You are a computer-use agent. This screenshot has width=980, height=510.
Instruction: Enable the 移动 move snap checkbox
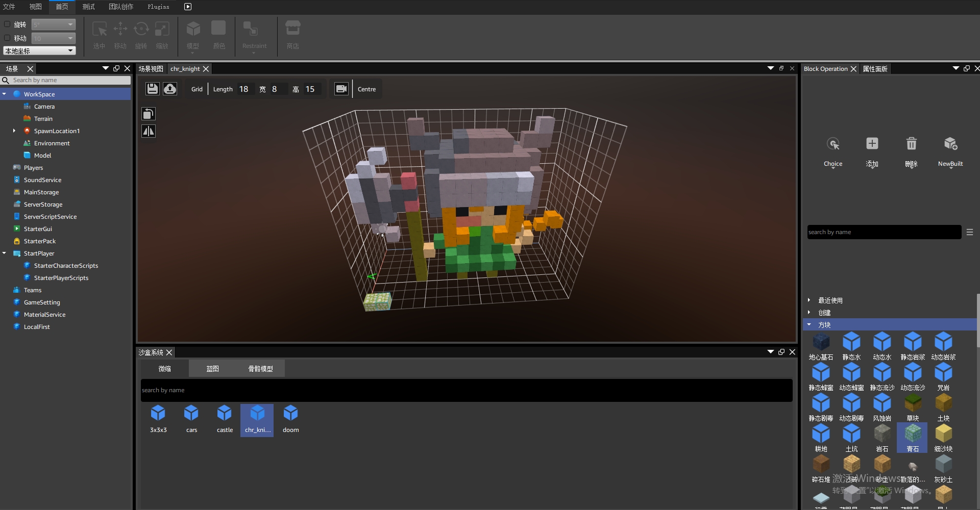pyautogui.click(x=7, y=38)
